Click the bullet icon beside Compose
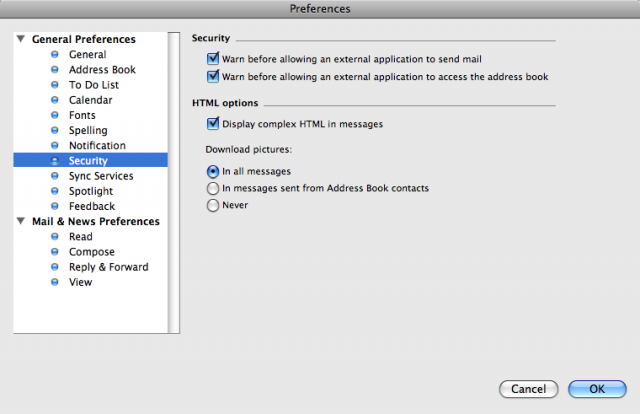 [x=55, y=252]
